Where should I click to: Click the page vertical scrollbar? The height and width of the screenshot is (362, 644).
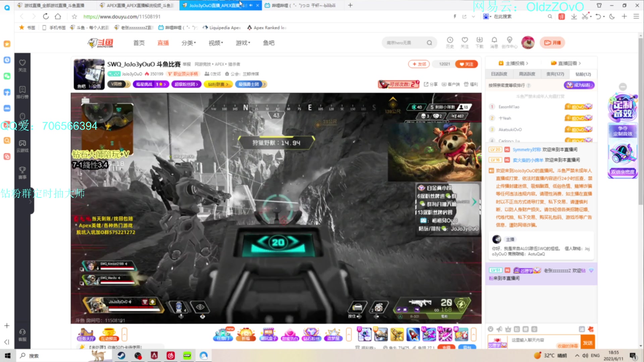641,121
